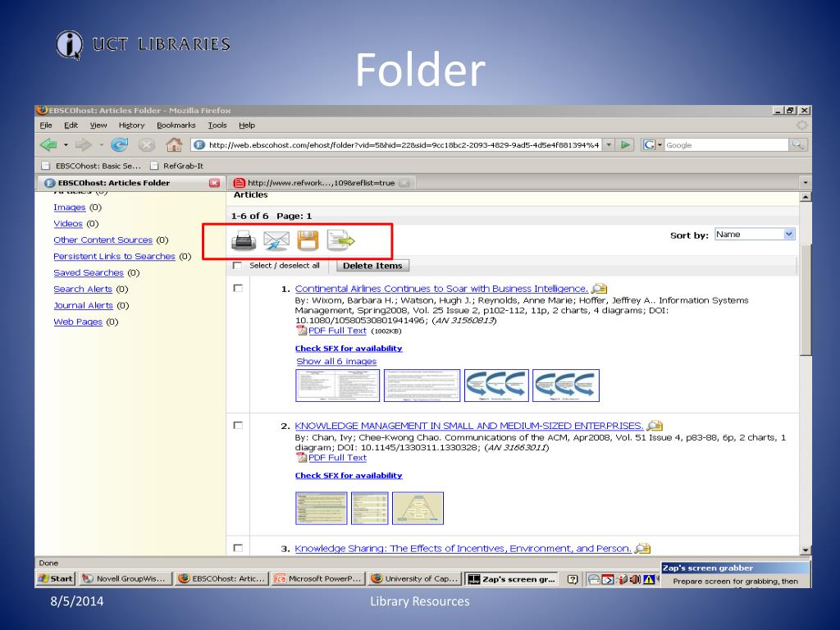Click the Google search magnifier icon
The width and height of the screenshot is (840, 630).
[x=797, y=144]
